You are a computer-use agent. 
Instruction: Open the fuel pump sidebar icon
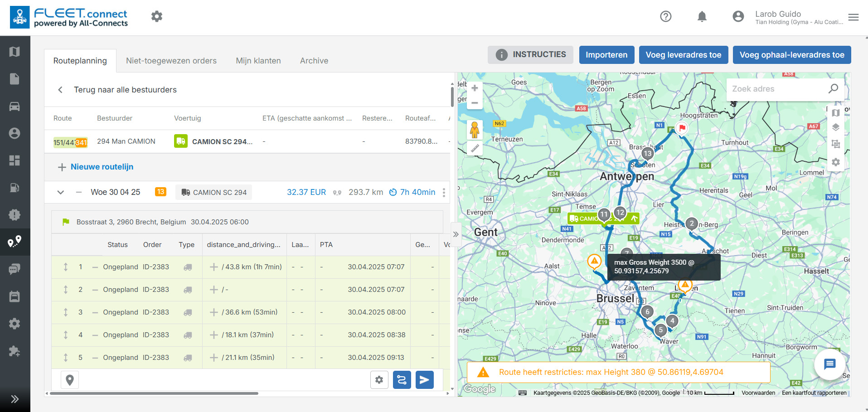15,188
